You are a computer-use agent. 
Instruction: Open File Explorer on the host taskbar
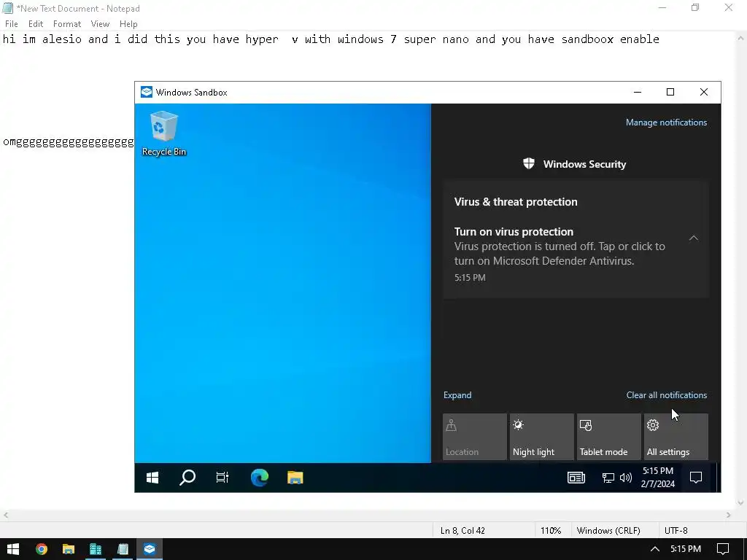(x=69, y=549)
